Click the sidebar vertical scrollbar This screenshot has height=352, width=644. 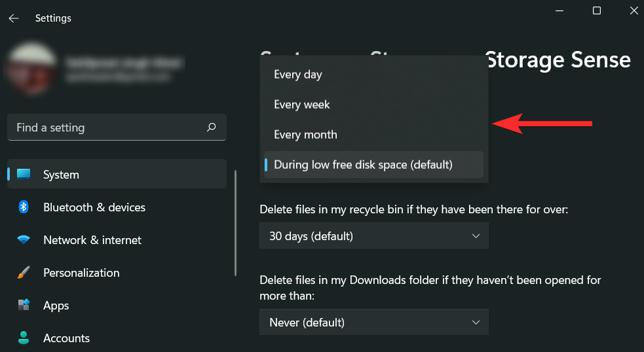pos(235,222)
